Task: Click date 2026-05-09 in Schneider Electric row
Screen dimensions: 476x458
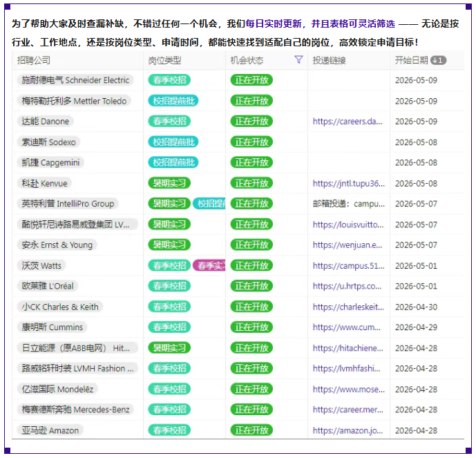Action: coord(416,80)
